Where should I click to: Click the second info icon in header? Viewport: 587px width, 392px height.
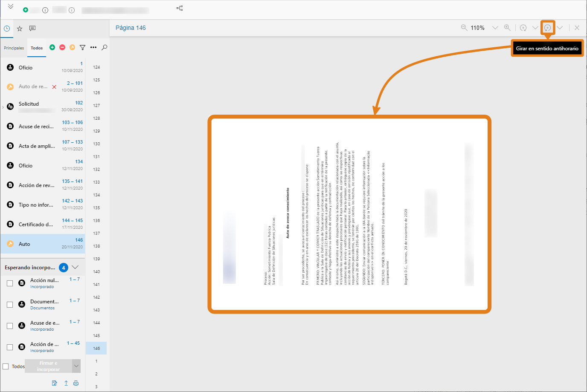[x=72, y=10]
